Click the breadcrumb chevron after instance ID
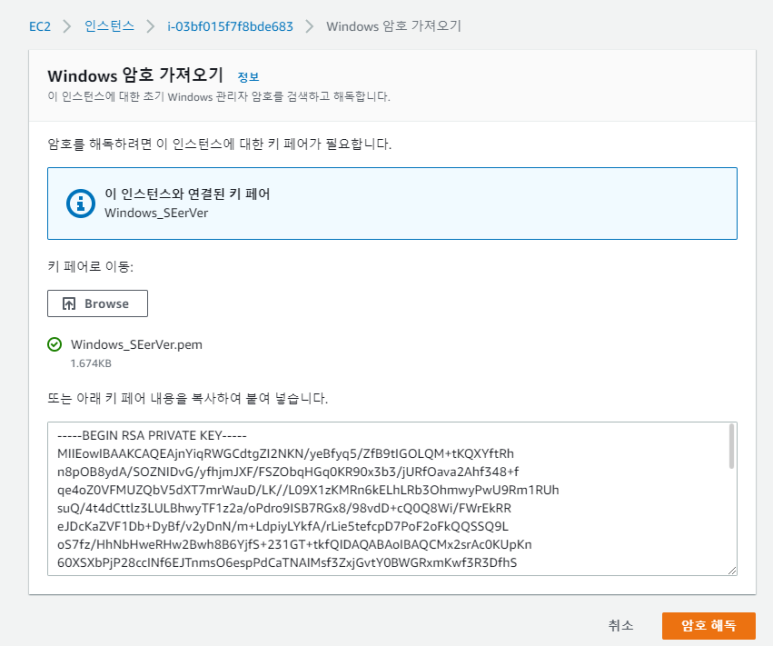This screenshot has height=646, width=773. point(310,26)
